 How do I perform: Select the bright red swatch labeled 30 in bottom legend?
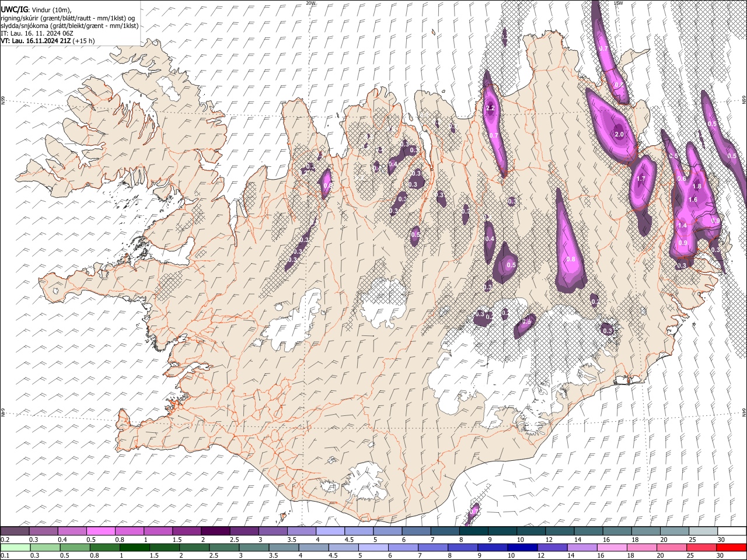pos(731,547)
